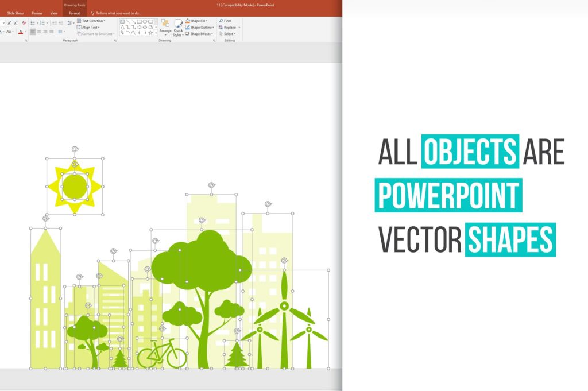The width and height of the screenshot is (588, 391).
Task: Click the Increase Font Size icon
Action: (x=9, y=23)
